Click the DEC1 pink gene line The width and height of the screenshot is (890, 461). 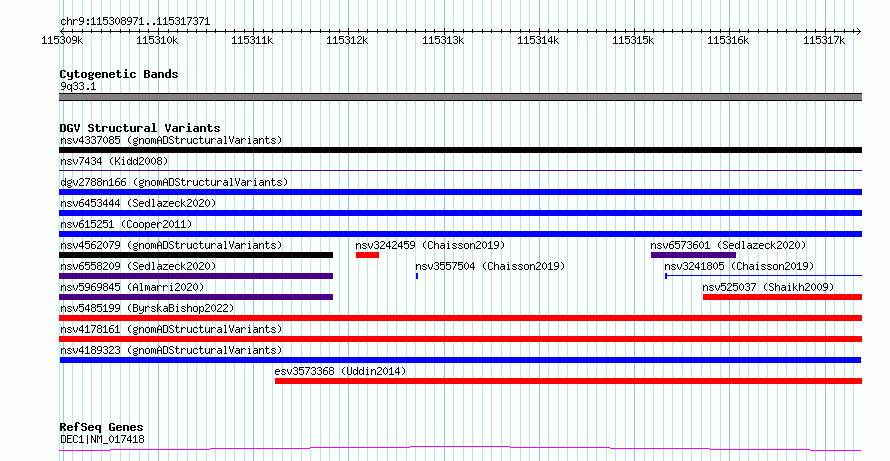[460, 449]
